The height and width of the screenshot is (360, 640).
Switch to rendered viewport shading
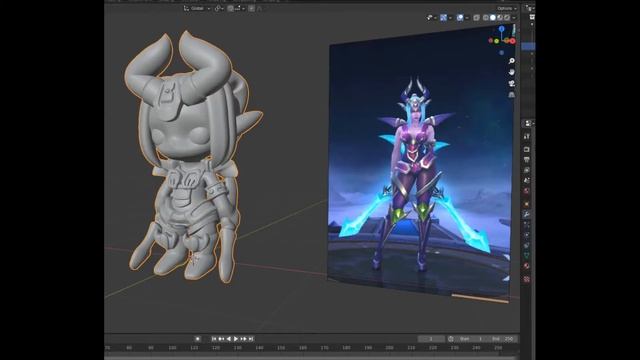pos(507,18)
